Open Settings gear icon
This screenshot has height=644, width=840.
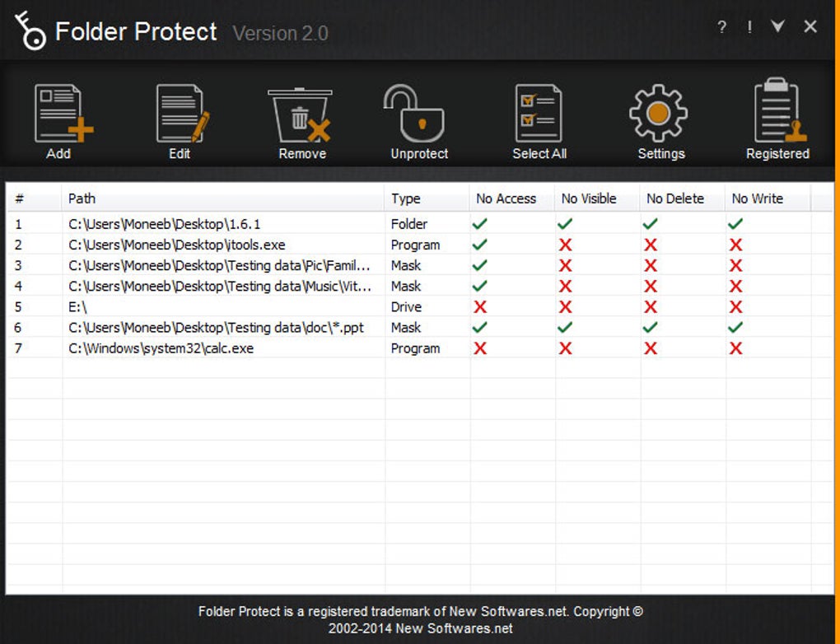point(658,113)
